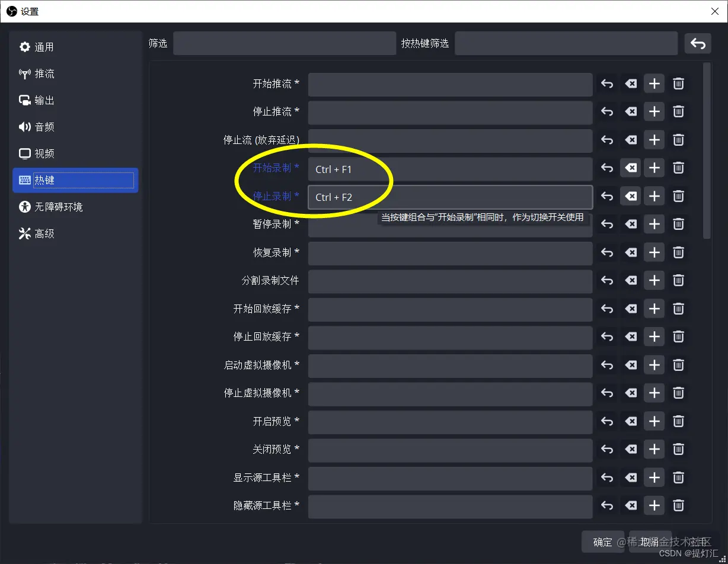Delete the 启动虚拟摄像机 hotkey entry

coord(679,365)
